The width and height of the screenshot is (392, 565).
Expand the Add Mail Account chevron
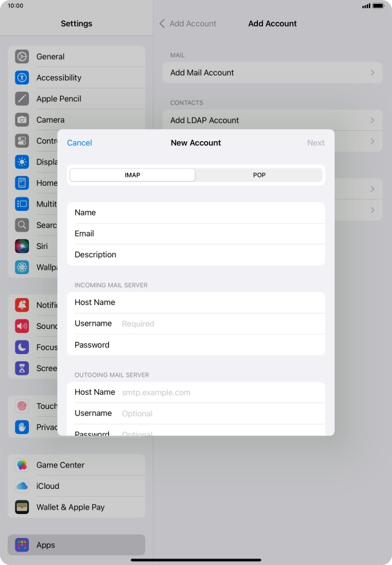tap(372, 73)
